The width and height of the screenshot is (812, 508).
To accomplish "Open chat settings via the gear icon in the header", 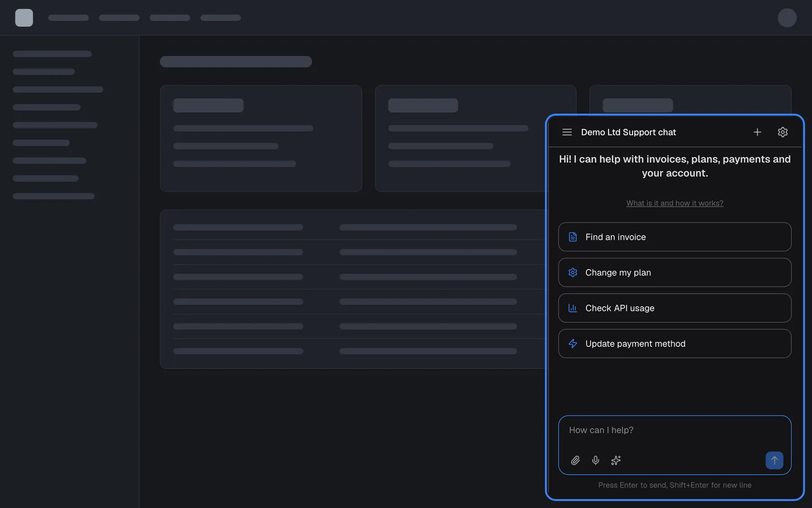I will pyautogui.click(x=783, y=132).
